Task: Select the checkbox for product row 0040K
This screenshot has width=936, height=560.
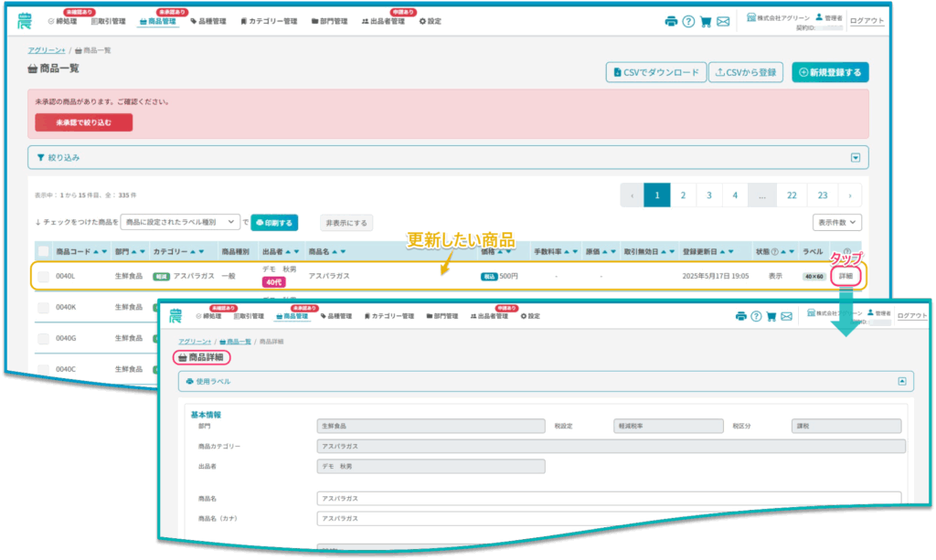Action: point(43,308)
